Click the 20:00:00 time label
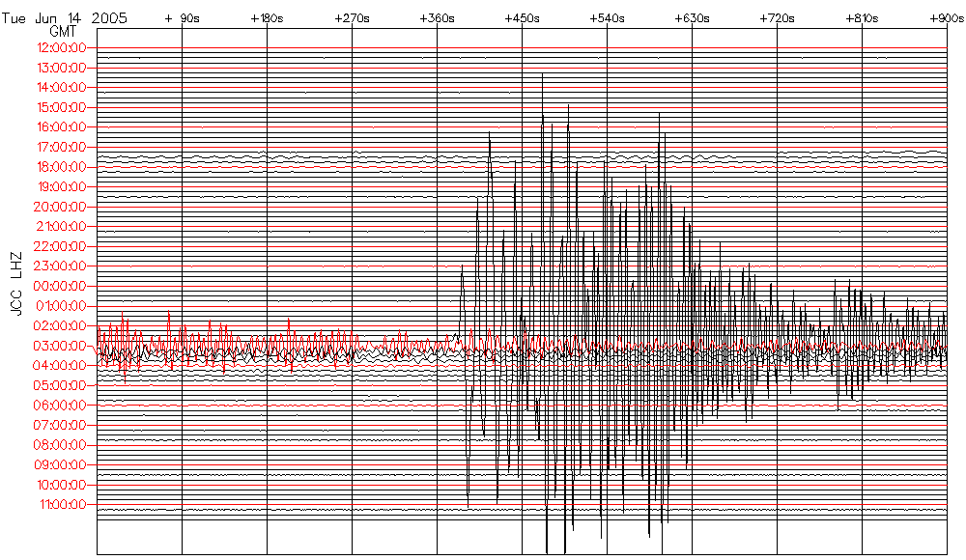Viewport: 966px width, 560px height. [60, 207]
